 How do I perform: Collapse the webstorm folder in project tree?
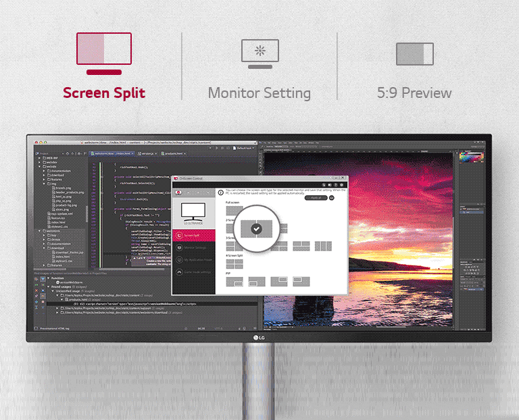(39, 231)
